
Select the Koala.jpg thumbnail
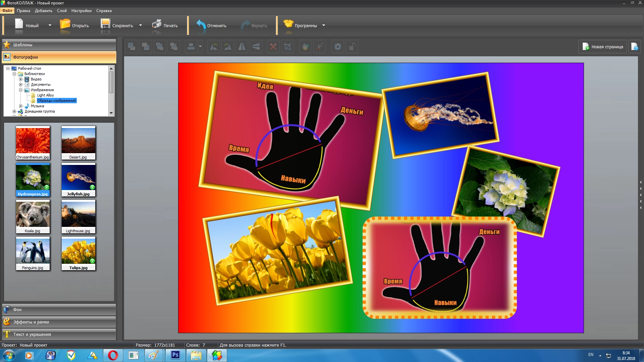click(x=33, y=217)
